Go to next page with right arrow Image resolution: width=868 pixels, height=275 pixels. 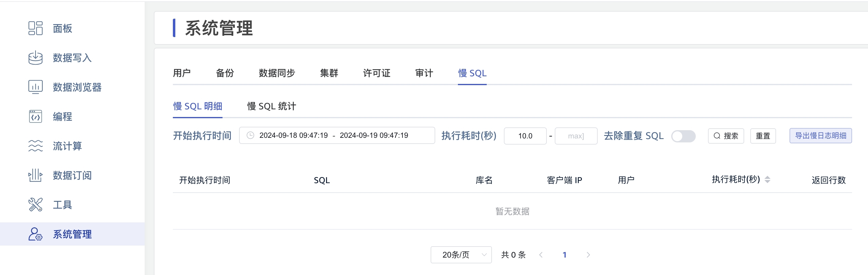click(588, 255)
